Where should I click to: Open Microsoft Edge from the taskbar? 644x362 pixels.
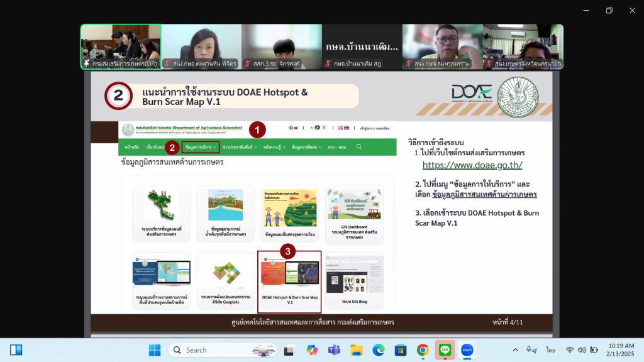point(378,350)
